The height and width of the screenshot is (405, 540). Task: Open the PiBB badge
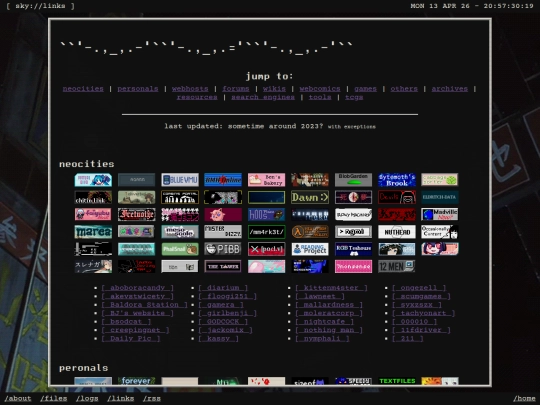pyautogui.click(x=223, y=249)
